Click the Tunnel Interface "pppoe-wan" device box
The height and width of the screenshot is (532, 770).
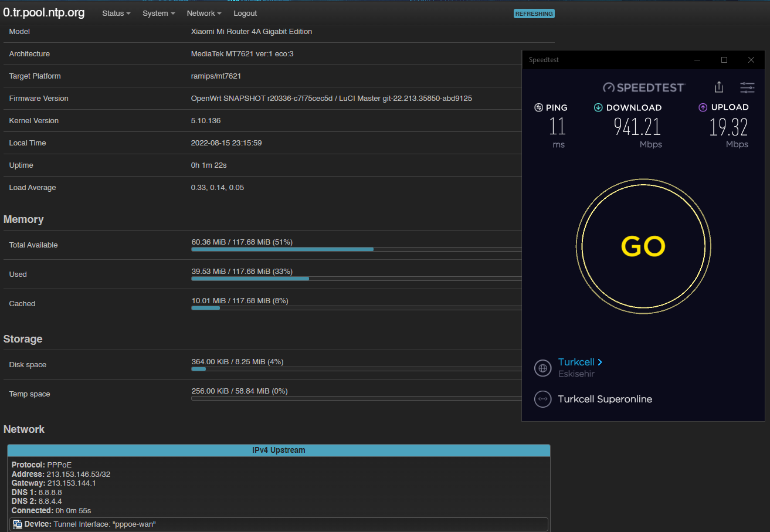pos(279,524)
